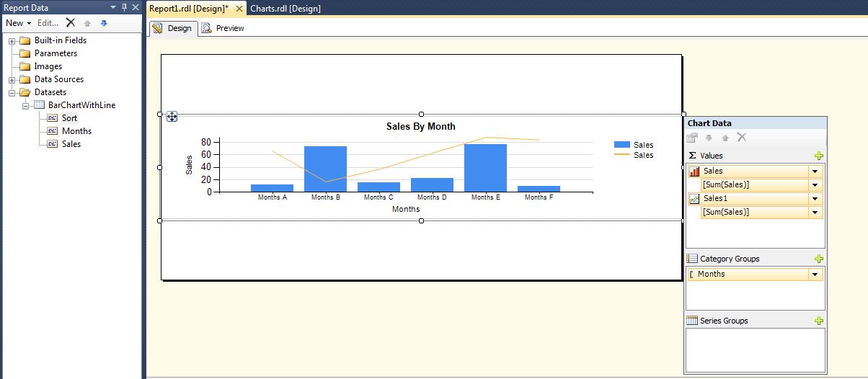Click the Sales bar legend color swatch
This screenshot has width=868, height=379.
pyautogui.click(x=621, y=145)
